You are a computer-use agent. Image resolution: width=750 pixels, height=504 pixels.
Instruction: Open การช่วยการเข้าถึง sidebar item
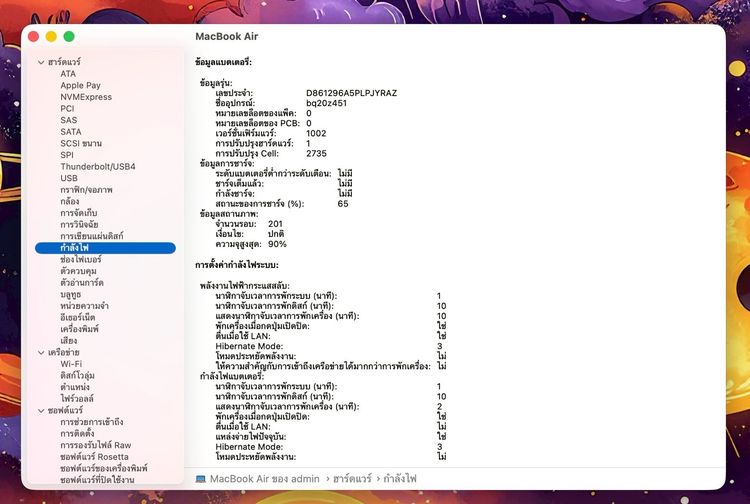pyautogui.click(x=92, y=422)
